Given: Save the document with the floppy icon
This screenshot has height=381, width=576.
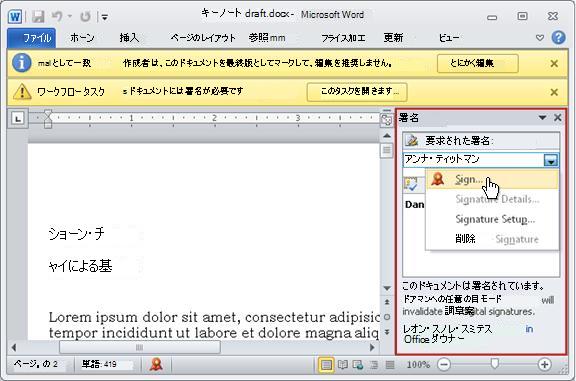Looking at the screenshot, I should click(x=38, y=17).
